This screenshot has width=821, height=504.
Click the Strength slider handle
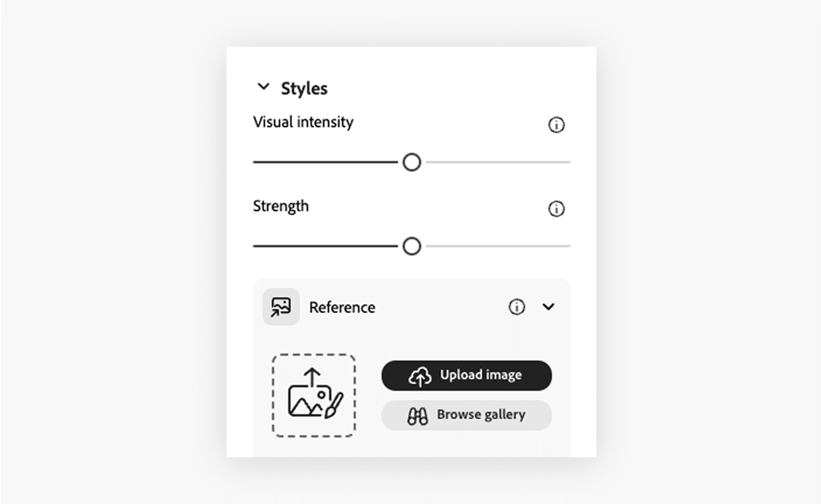412,246
